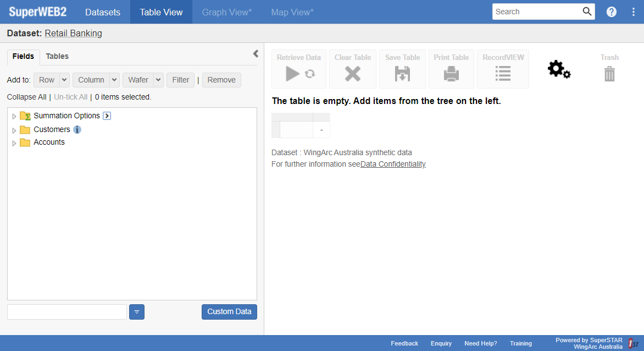This screenshot has width=644, height=351.
Task: Switch to the Tables tab
Action: pyautogui.click(x=57, y=56)
